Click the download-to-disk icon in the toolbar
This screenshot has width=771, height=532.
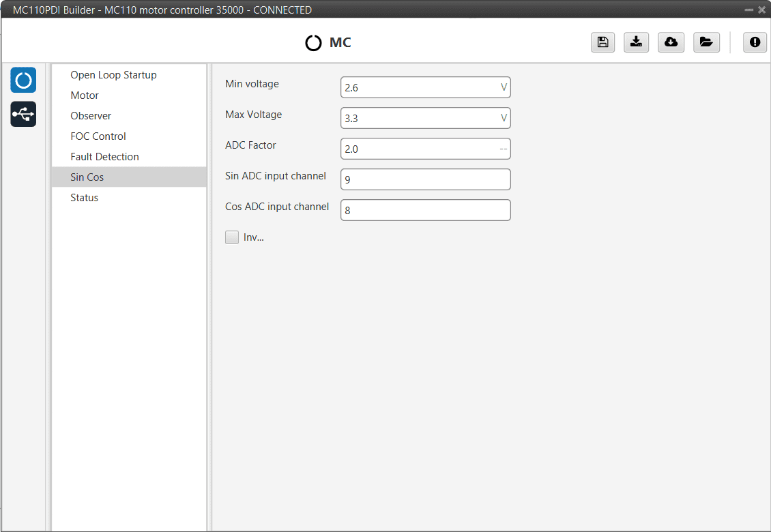coord(637,42)
